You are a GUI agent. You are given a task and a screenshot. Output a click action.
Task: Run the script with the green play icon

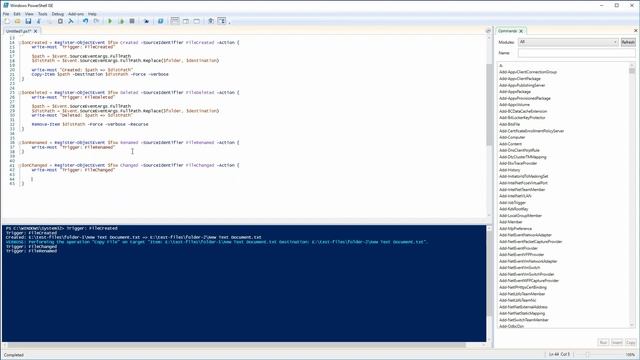pos(110,21)
